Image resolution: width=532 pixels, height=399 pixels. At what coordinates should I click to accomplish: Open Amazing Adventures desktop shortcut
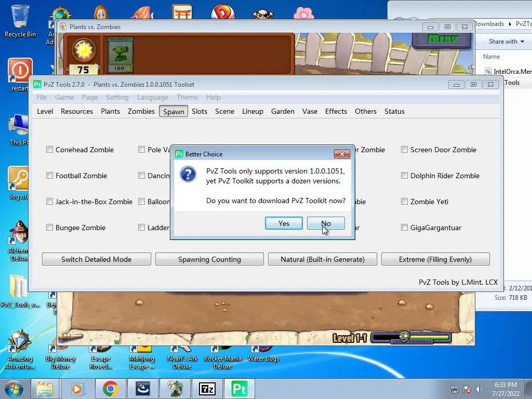pos(20,349)
